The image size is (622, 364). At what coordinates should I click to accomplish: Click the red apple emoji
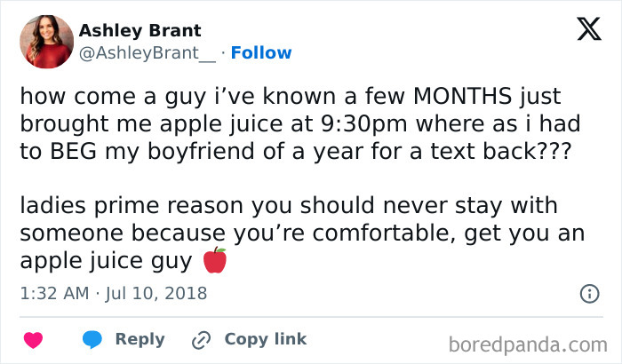pos(214,261)
